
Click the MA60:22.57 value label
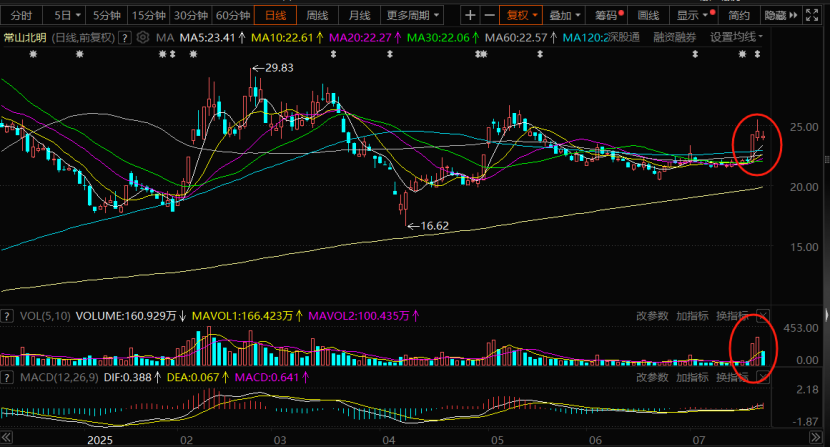(516, 38)
